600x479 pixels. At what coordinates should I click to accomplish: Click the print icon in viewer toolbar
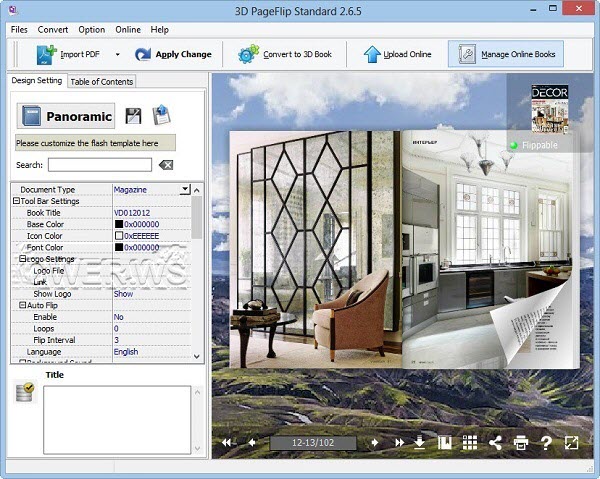520,442
